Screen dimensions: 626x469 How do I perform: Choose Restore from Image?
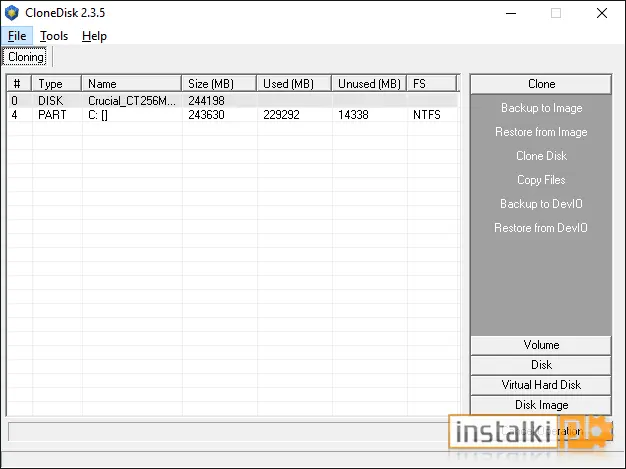[x=541, y=132]
